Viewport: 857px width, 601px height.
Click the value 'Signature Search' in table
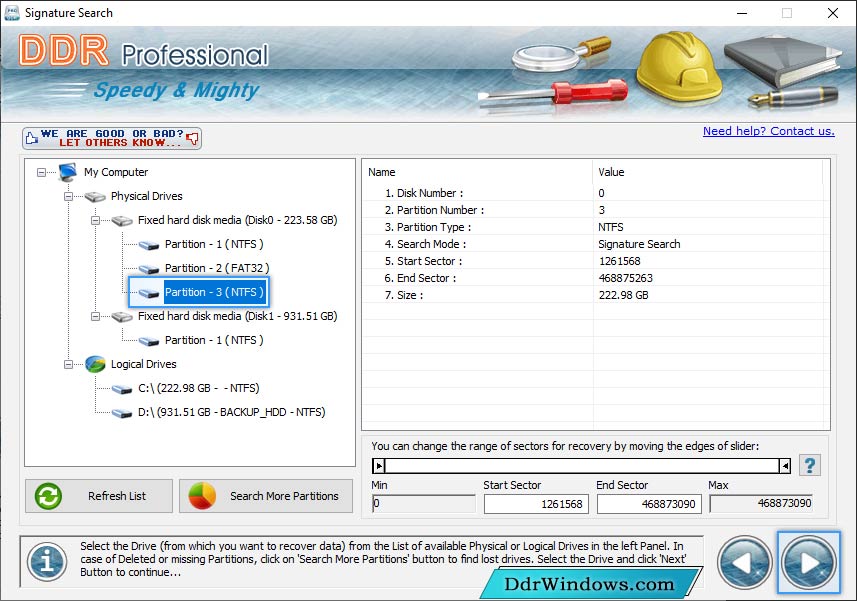coord(639,244)
